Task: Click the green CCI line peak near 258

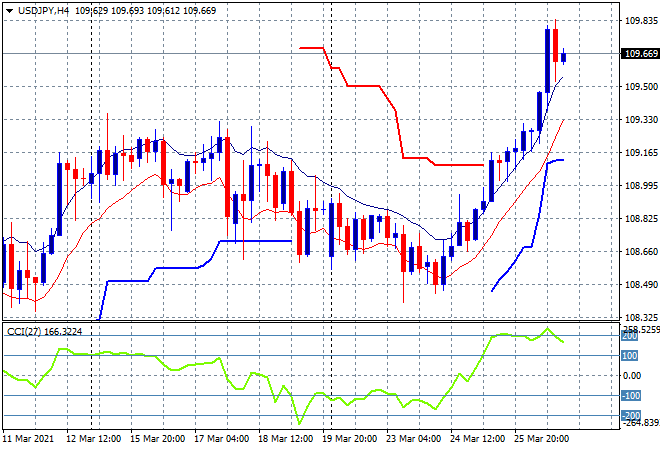Action: pos(547,328)
